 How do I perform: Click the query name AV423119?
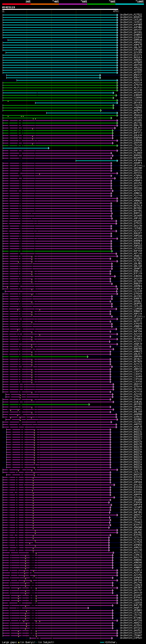pyautogui.click(x=8, y=7)
